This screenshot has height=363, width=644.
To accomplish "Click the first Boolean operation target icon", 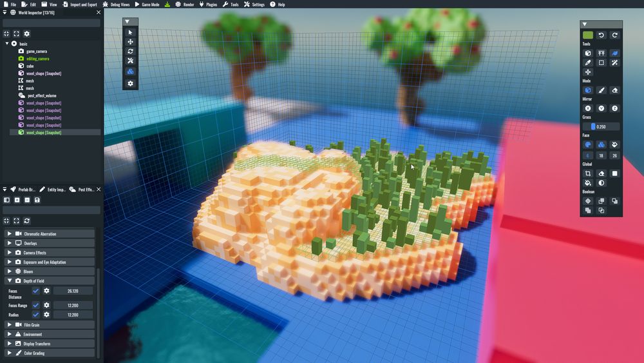I will click(x=588, y=201).
